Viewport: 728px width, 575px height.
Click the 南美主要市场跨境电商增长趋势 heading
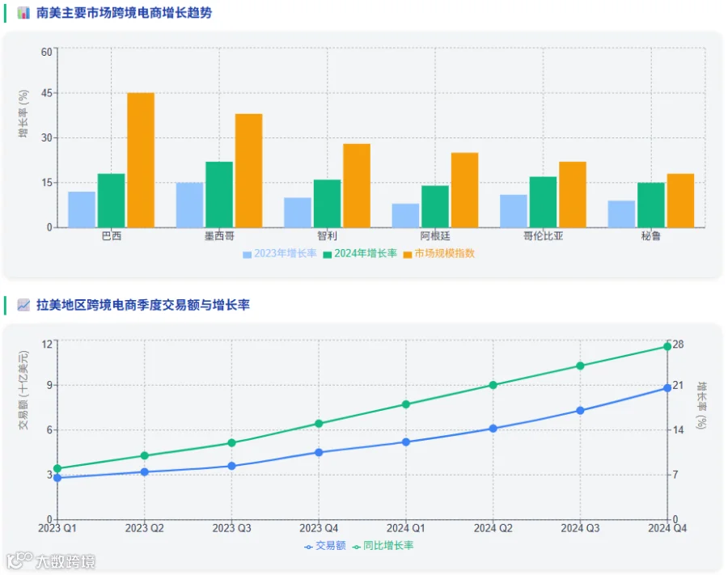[124, 12]
